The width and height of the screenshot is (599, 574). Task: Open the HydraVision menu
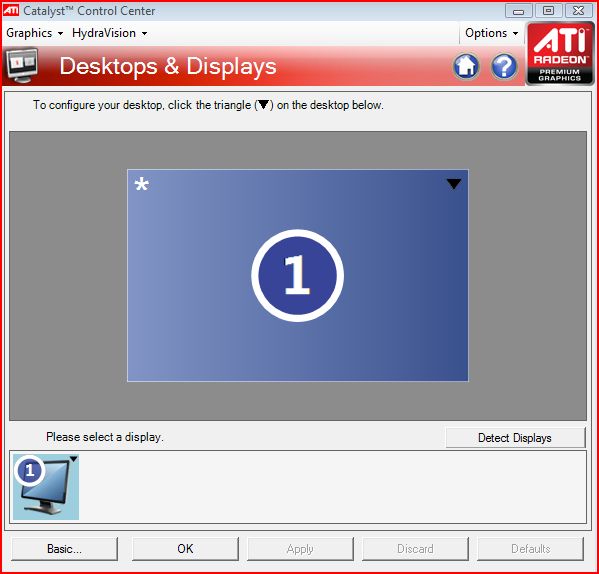pos(109,33)
